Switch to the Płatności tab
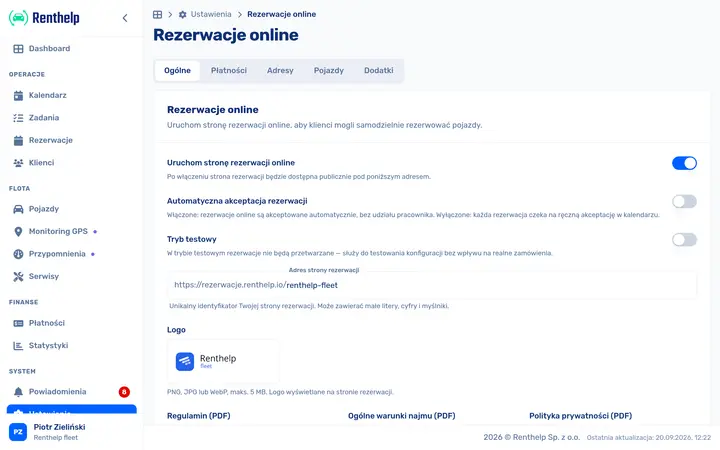The width and height of the screenshot is (720, 450). pyautogui.click(x=229, y=71)
